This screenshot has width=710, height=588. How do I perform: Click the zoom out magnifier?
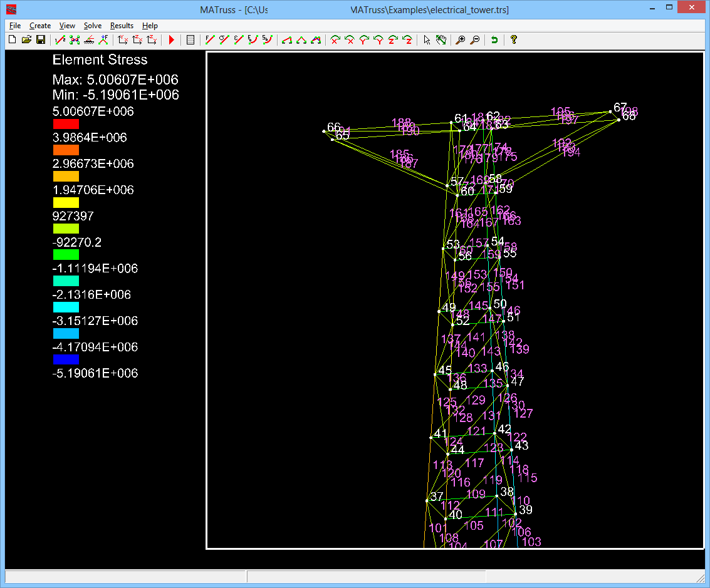(475, 40)
